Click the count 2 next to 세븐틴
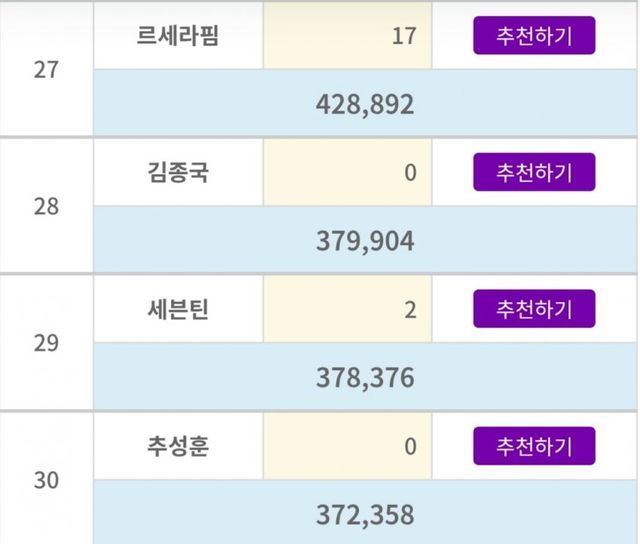Screen dimensions: 640x544 point(410,309)
